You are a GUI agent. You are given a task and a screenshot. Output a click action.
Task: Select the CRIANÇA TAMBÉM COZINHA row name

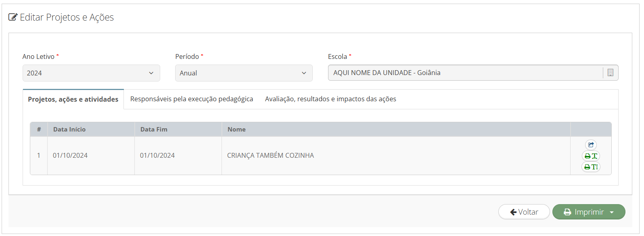(x=270, y=155)
